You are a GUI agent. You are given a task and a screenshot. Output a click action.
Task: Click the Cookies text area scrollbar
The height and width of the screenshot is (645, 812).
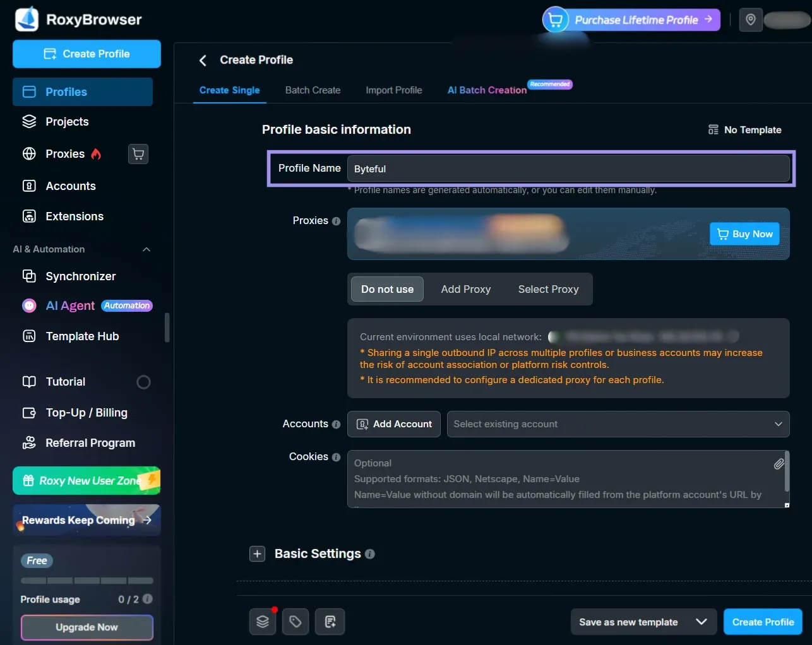787,471
